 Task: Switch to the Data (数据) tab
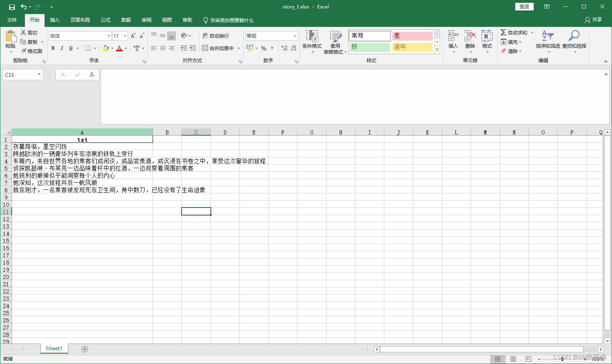126,20
